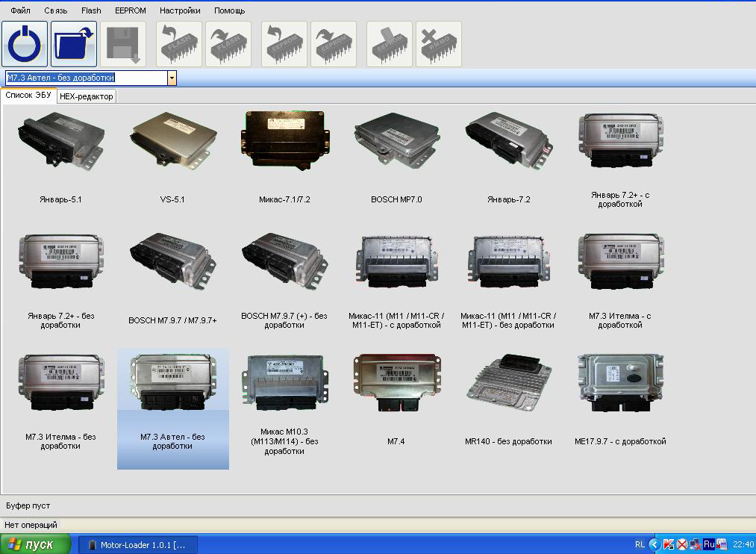The width and height of the screenshot is (756, 554).
Task: Click the RL indicator in the taskbar
Action: [640, 544]
